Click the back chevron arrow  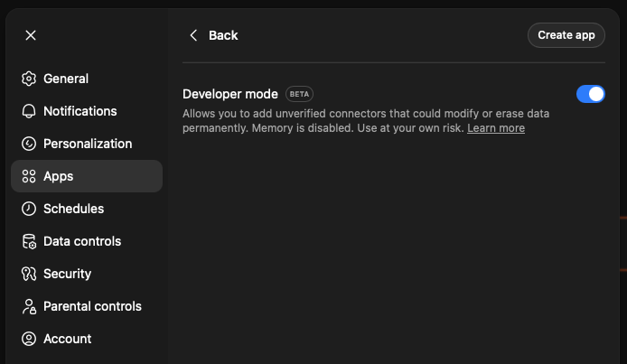tap(193, 35)
